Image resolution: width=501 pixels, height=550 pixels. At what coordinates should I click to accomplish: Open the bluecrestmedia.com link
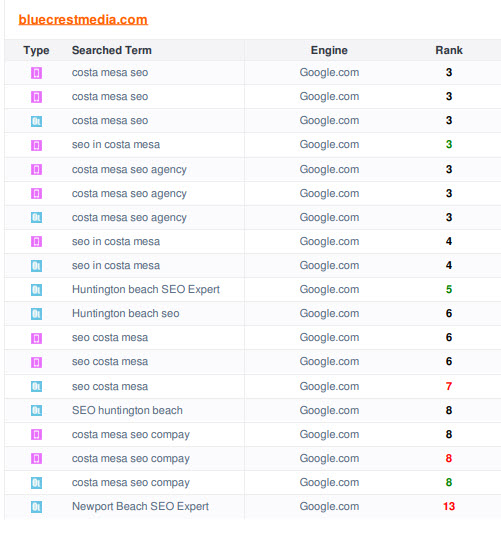(x=83, y=20)
